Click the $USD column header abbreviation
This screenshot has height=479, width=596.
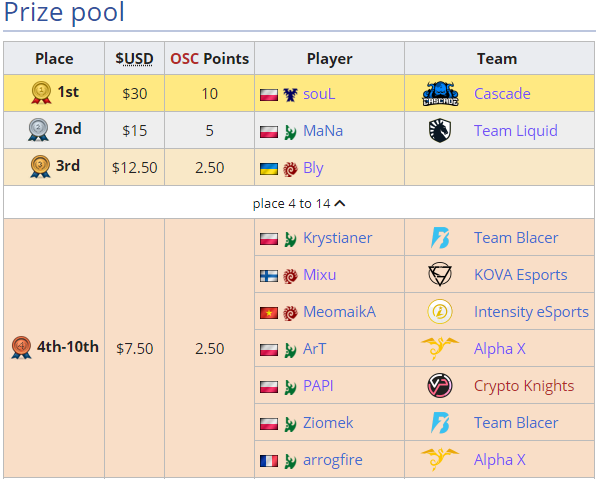pyautogui.click(x=134, y=59)
